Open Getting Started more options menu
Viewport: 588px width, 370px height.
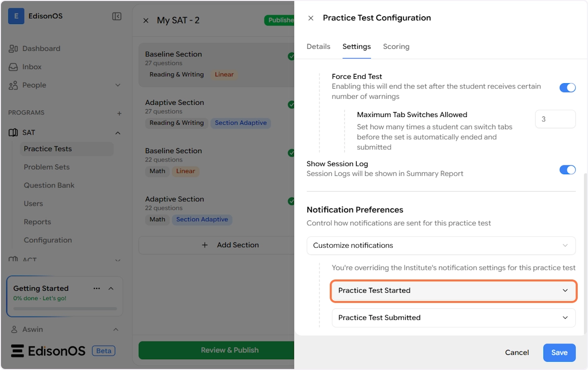coord(97,288)
